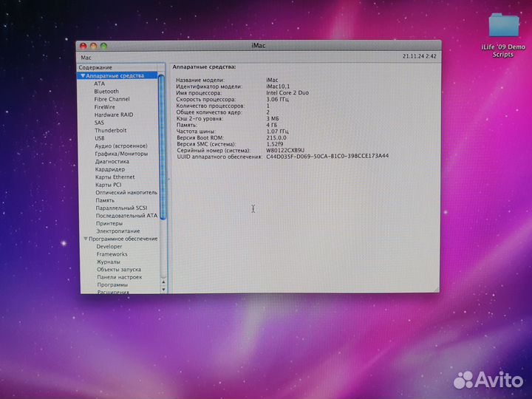Select Bluetooth in the sidebar
532x399 pixels.
pos(106,92)
